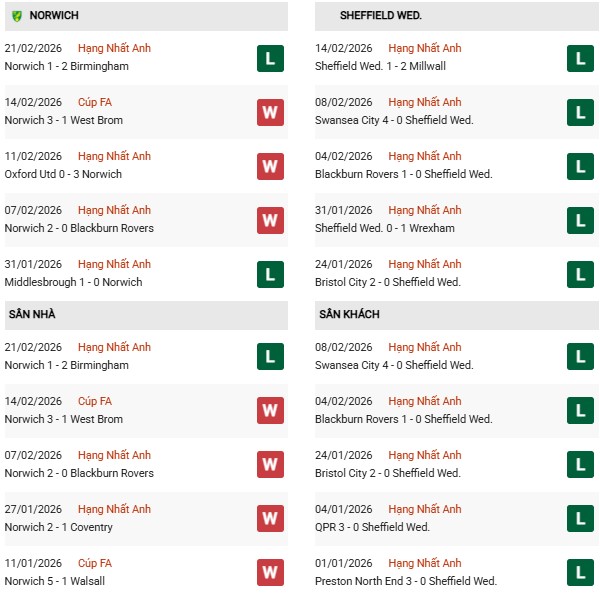Click the L badge for Norwich 1-2 Birmingham under NORWICH
600x593 pixels.
point(270,58)
